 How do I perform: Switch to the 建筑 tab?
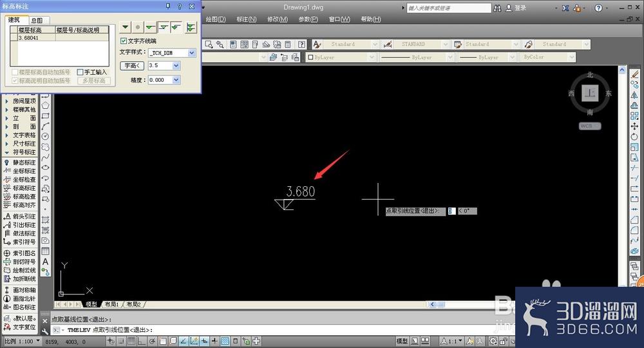click(x=14, y=20)
